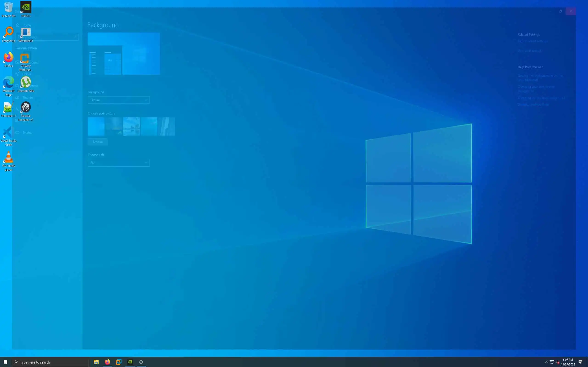The image size is (588, 367).
Task: Open File Explorer from the taskbar
Action: pyautogui.click(x=96, y=362)
